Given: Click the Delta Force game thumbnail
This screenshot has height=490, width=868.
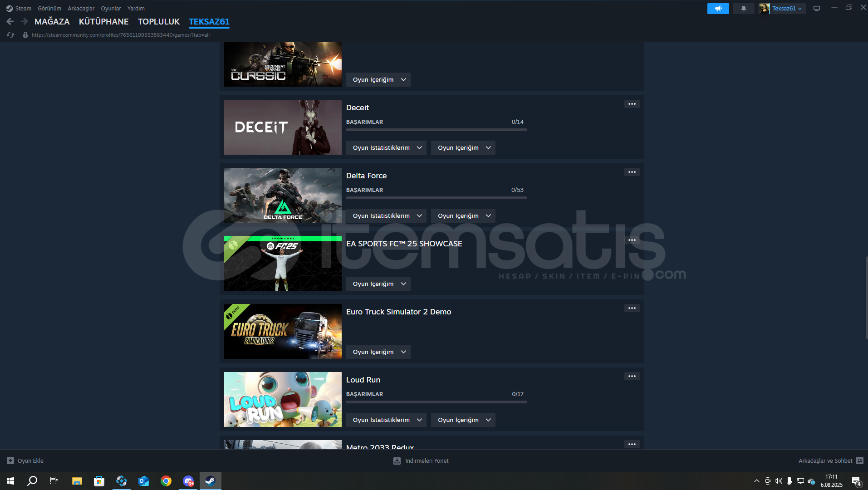Looking at the screenshot, I should (x=283, y=195).
